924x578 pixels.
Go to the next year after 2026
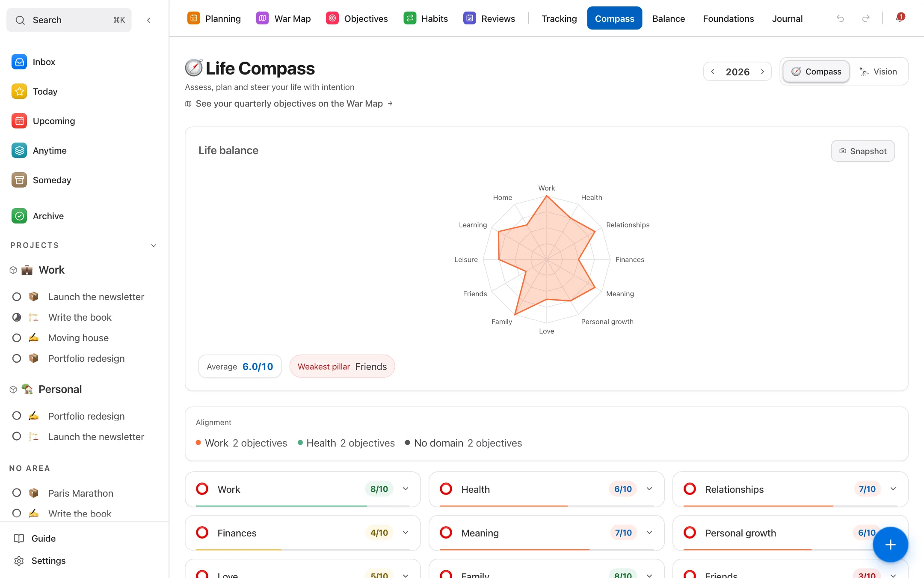(762, 72)
